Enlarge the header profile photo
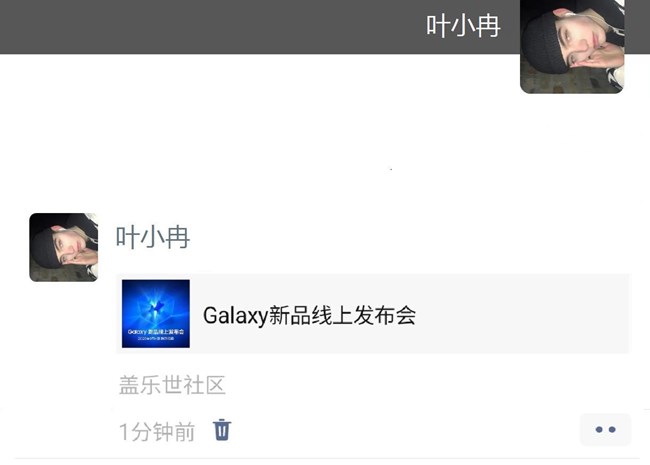 point(572,46)
